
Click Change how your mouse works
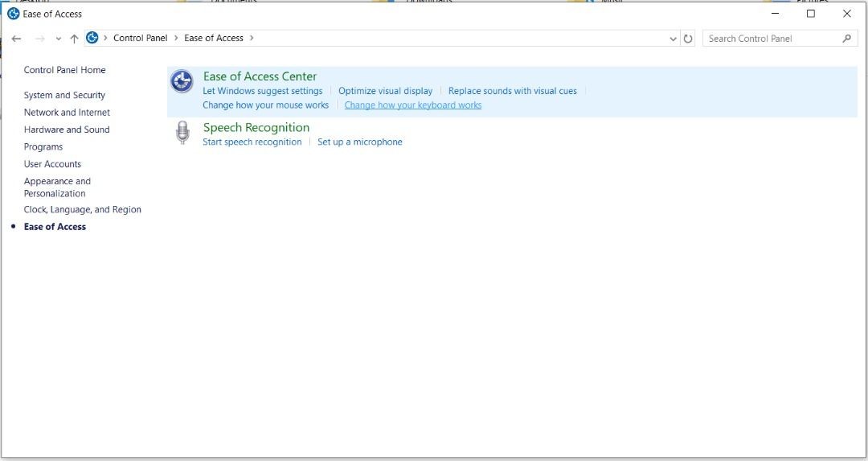(266, 105)
